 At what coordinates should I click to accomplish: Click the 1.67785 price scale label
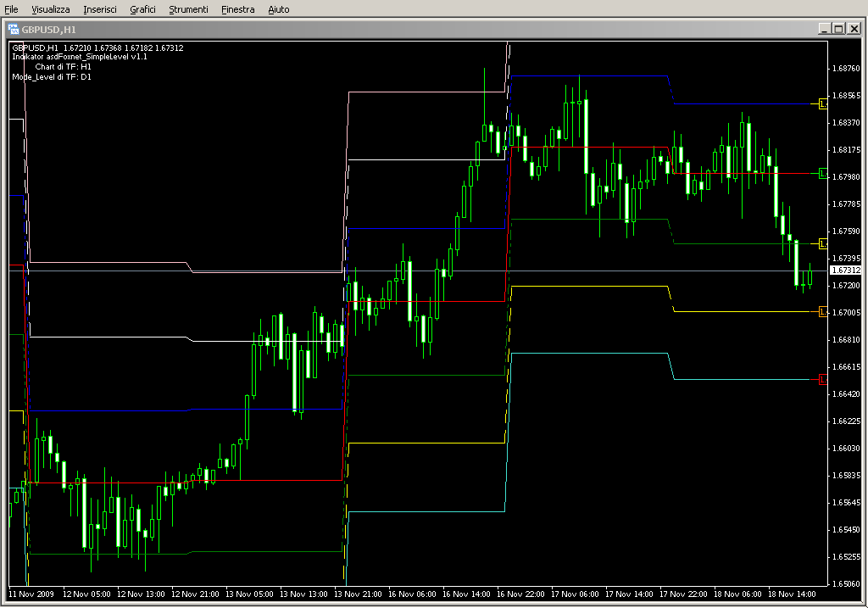(x=847, y=204)
